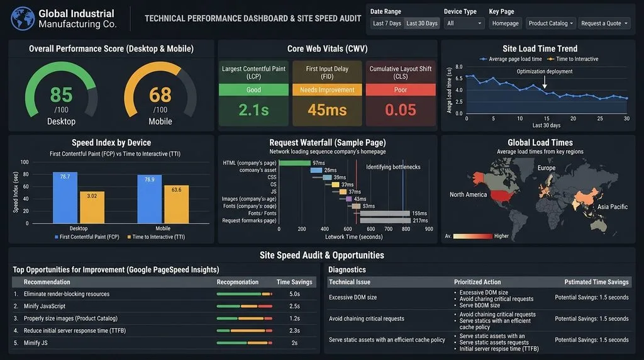The width and height of the screenshot is (644, 360).
Task: Click the Identifying bottlenecks label
Action: 393,167
